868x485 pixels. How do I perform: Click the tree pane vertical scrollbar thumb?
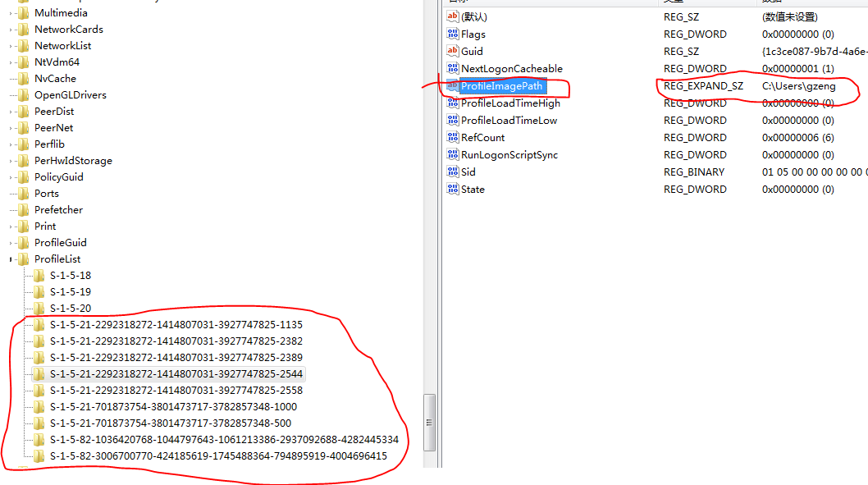428,422
